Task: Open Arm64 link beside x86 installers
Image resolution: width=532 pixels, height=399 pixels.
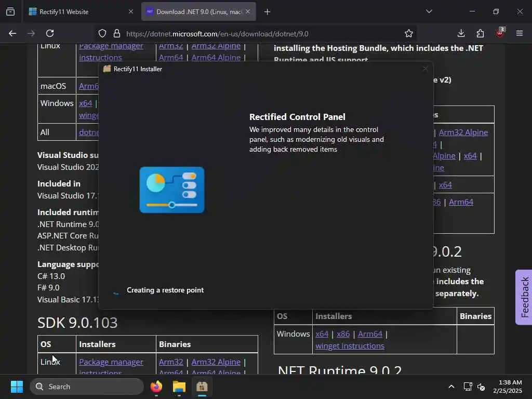Action: [x=370, y=334]
